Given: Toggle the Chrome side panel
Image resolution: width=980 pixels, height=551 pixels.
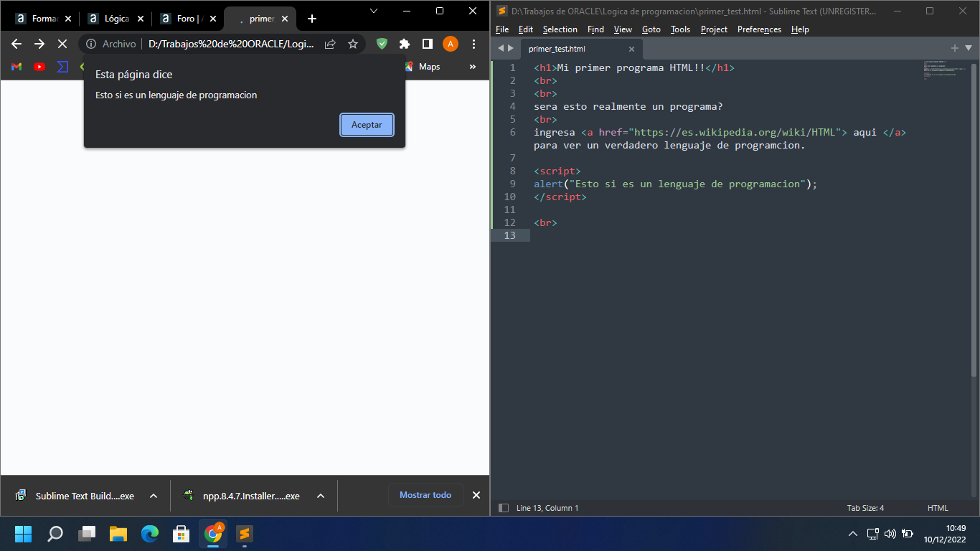Looking at the screenshot, I should click(x=427, y=44).
